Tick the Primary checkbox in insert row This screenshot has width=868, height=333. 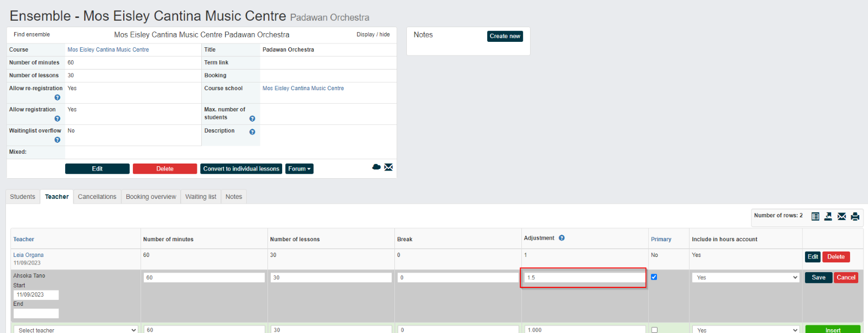(654, 330)
